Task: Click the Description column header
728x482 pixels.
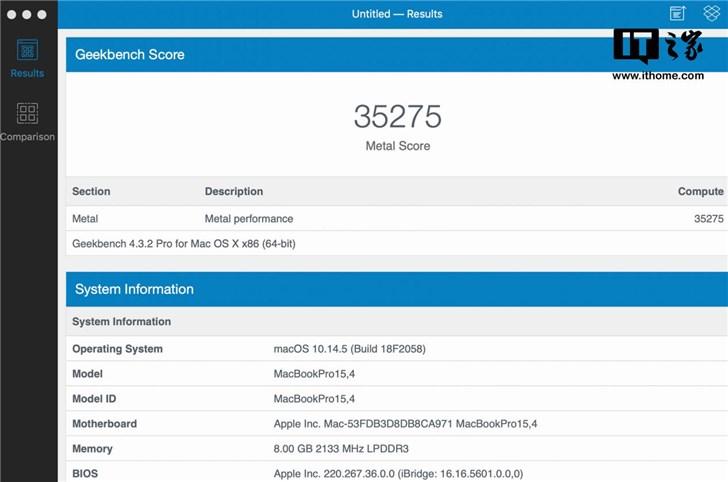Action: tap(234, 191)
